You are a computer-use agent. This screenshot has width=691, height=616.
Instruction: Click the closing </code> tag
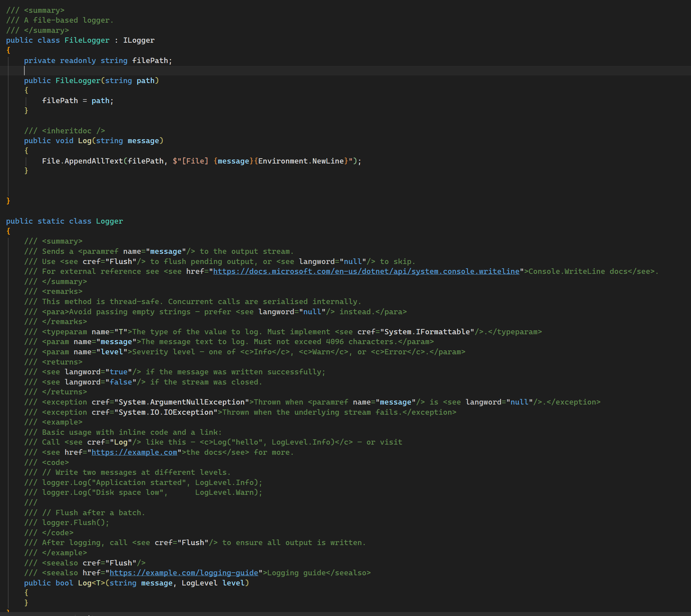[58, 533]
